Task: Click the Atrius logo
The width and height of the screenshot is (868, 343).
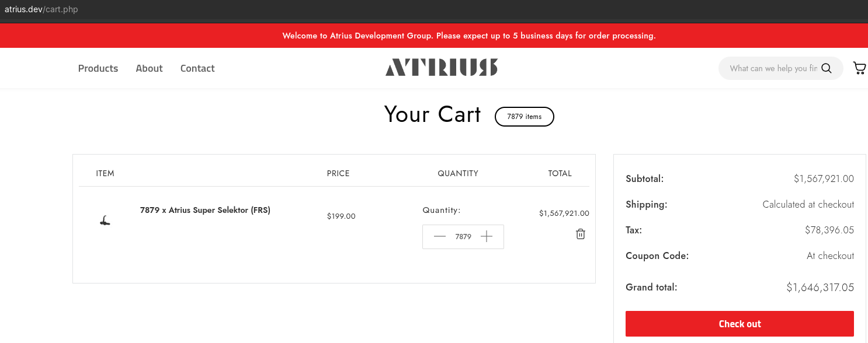Action: pyautogui.click(x=442, y=67)
